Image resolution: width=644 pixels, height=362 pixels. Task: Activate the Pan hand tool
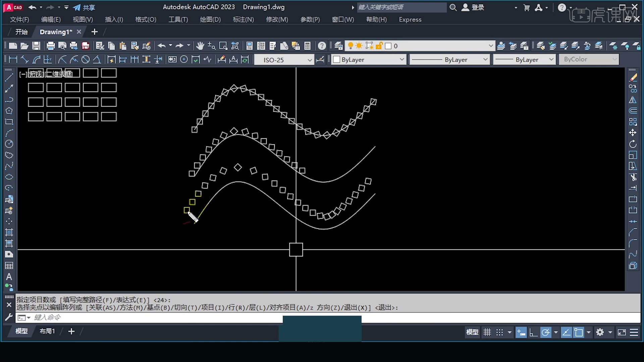[200, 46]
